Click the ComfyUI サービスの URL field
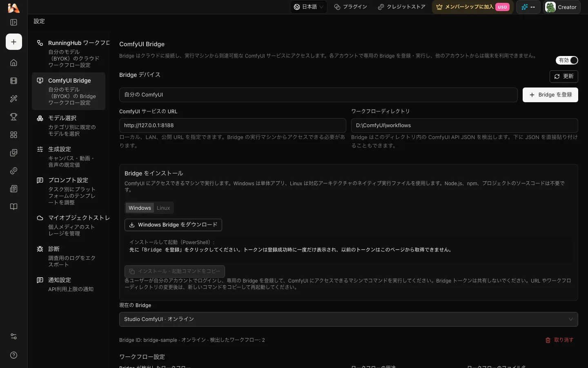Screen dimensions: 588x368 pos(233,126)
